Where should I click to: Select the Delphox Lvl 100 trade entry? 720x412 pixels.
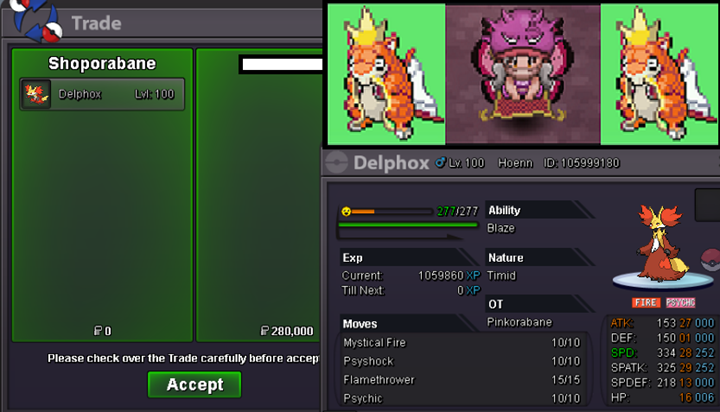[x=102, y=94]
